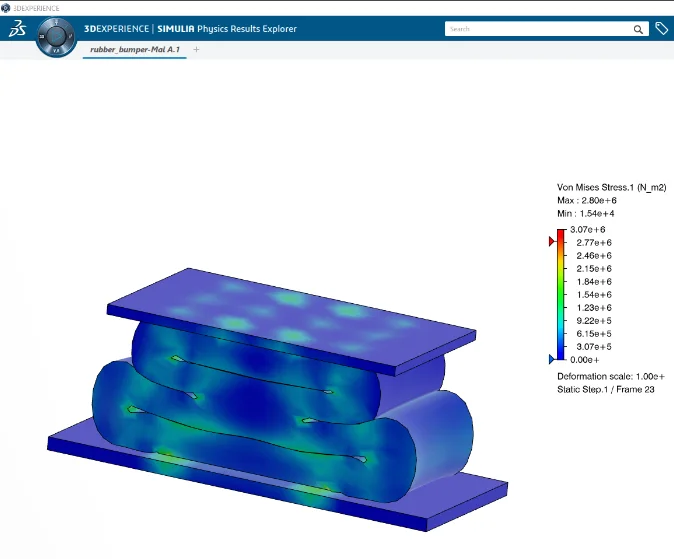Screen dimensions: 674x559
Task: Select the blue minimum marker on the legend
Action: 551,359
